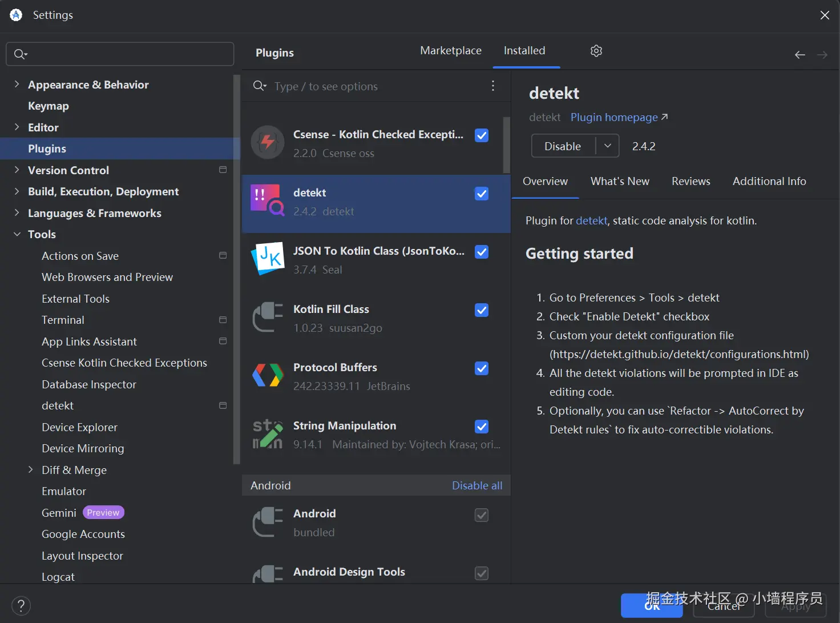Viewport: 840px width, 623px height.
Task: Focus the settings search field
Action: click(120, 54)
